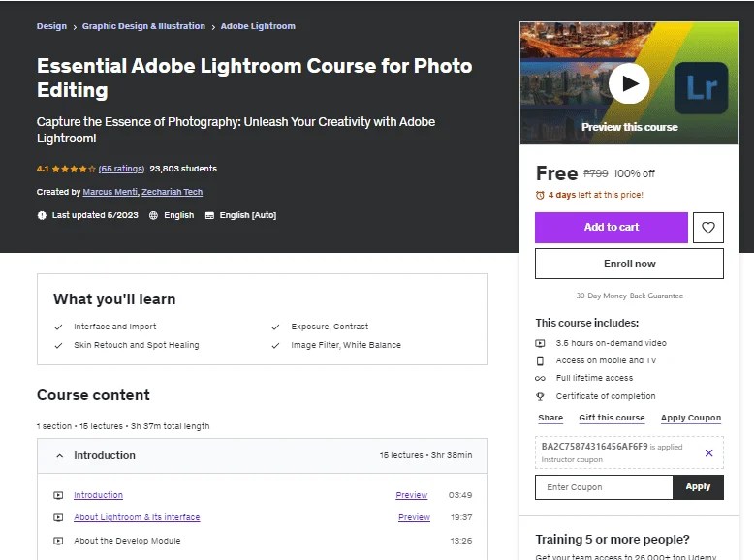The image size is (754, 560).
Task: Click the 'About the Develop Module' lecture row
Action: click(263, 541)
